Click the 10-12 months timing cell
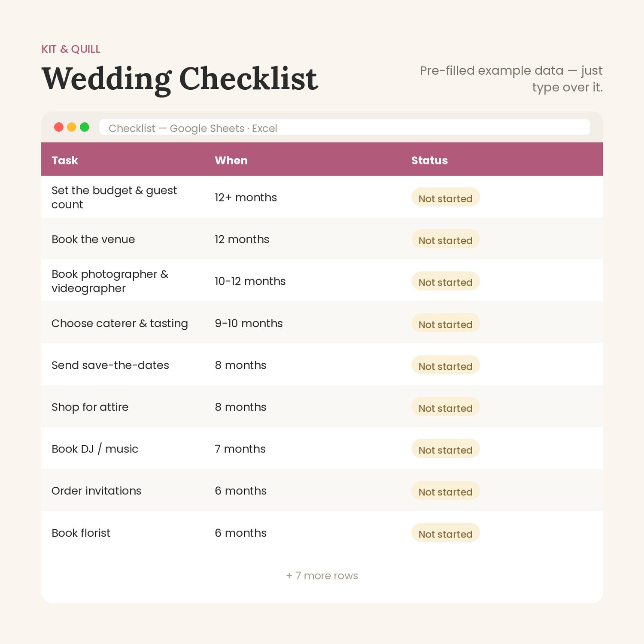The image size is (644, 644). [x=250, y=281]
